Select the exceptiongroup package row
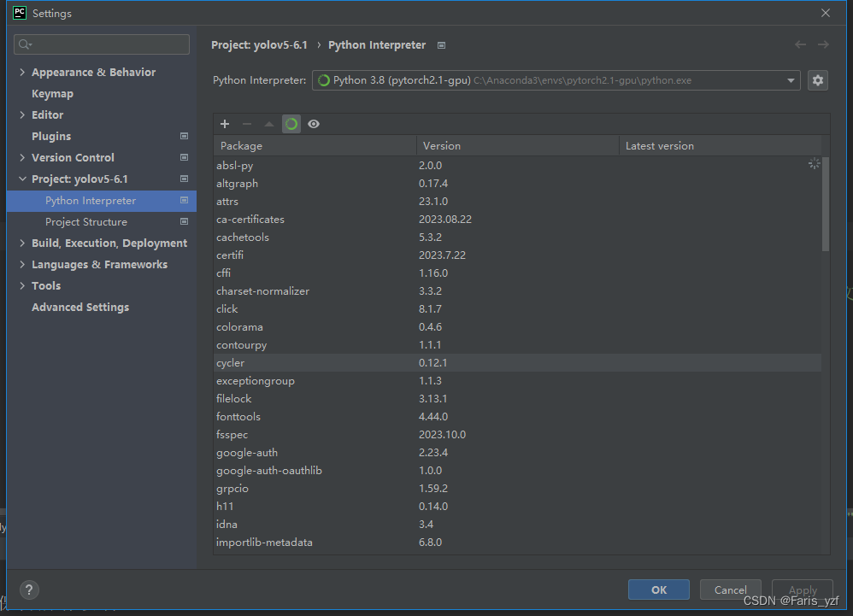 pos(517,380)
